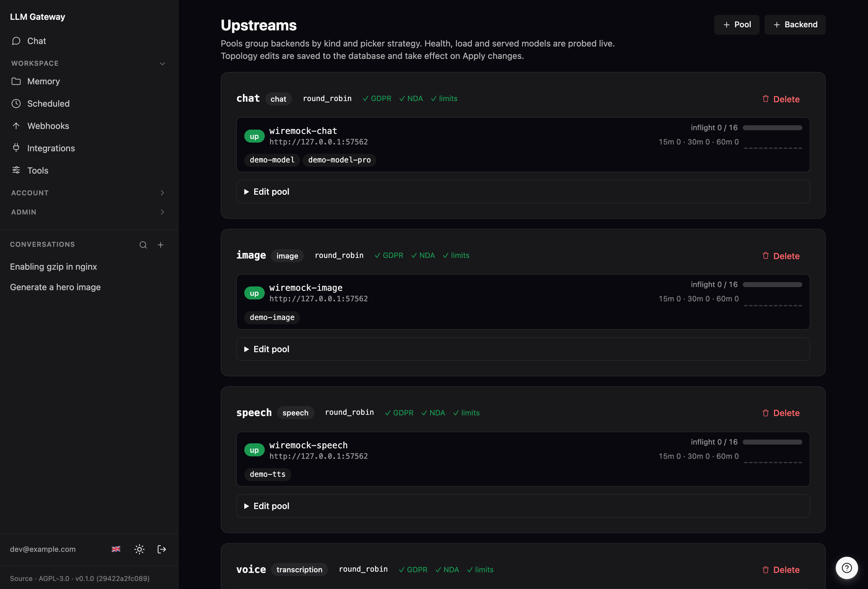Expand Edit pool for speech pool

(x=523, y=506)
